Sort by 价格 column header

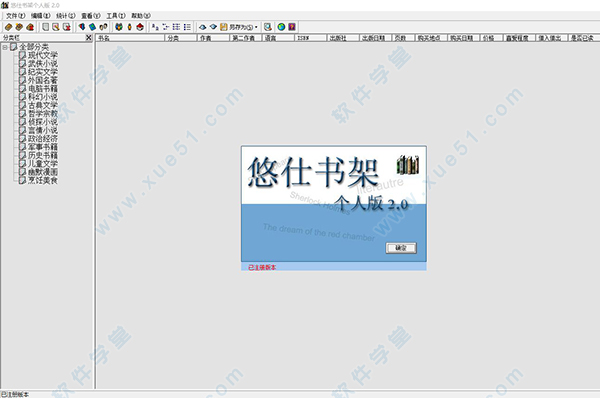(x=492, y=38)
